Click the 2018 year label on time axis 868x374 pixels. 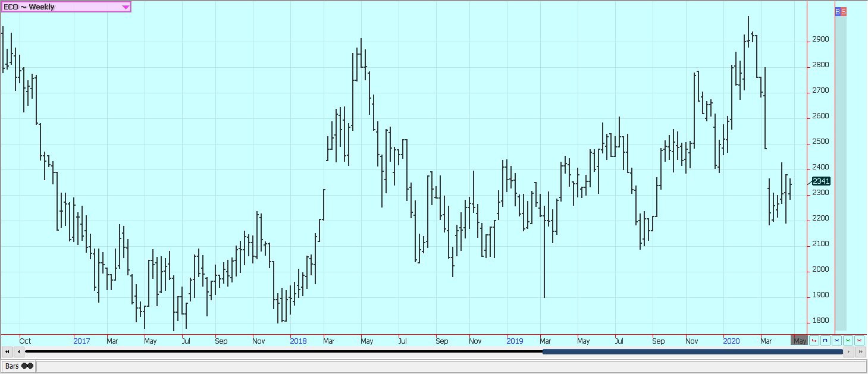tap(298, 341)
